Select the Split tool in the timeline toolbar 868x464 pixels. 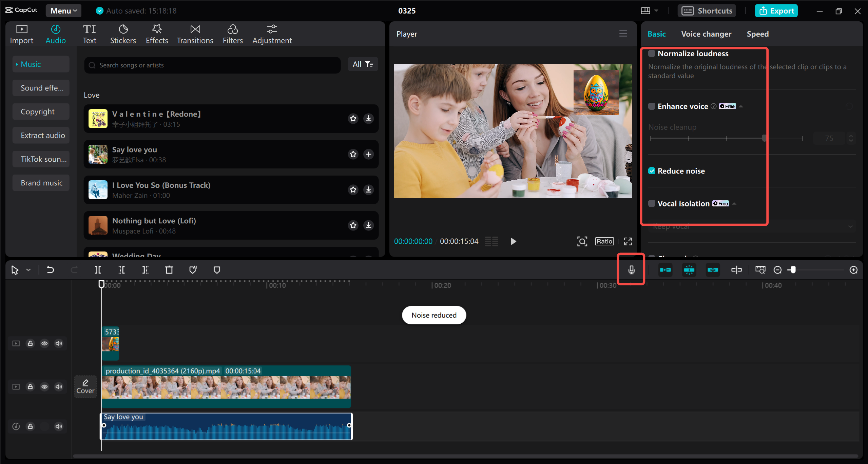[98, 269]
